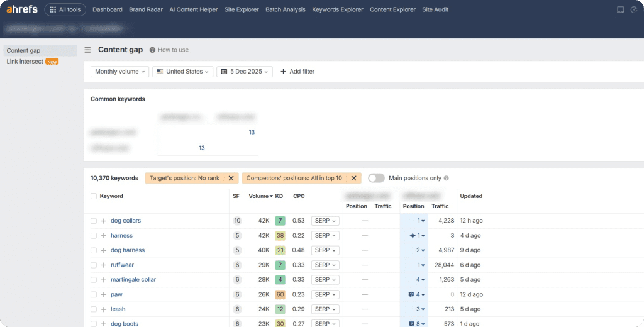
Task: Open SERP dropdown for harness
Action: 325,235
